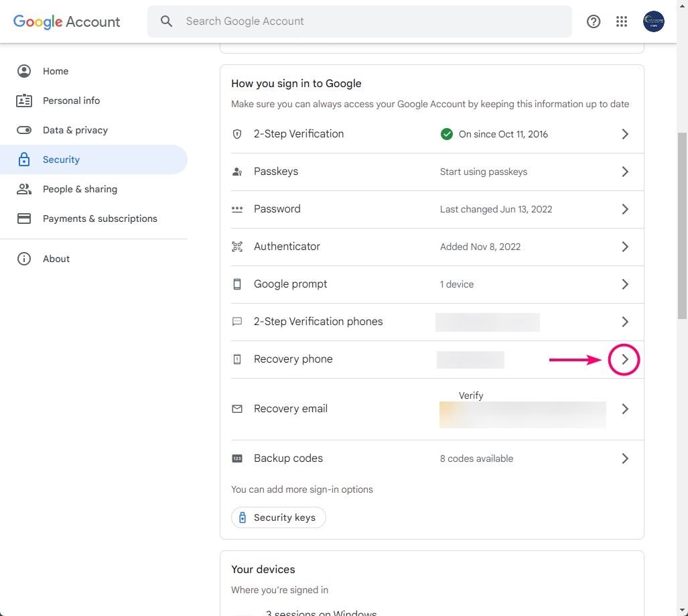Click the Password asterisks icon
Image resolution: width=688 pixels, height=616 pixels.
click(x=237, y=209)
